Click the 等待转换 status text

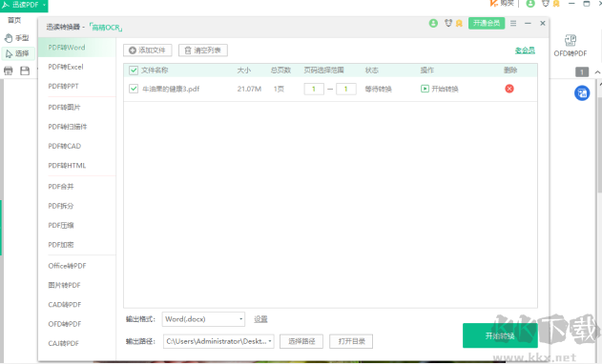point(378,89)
